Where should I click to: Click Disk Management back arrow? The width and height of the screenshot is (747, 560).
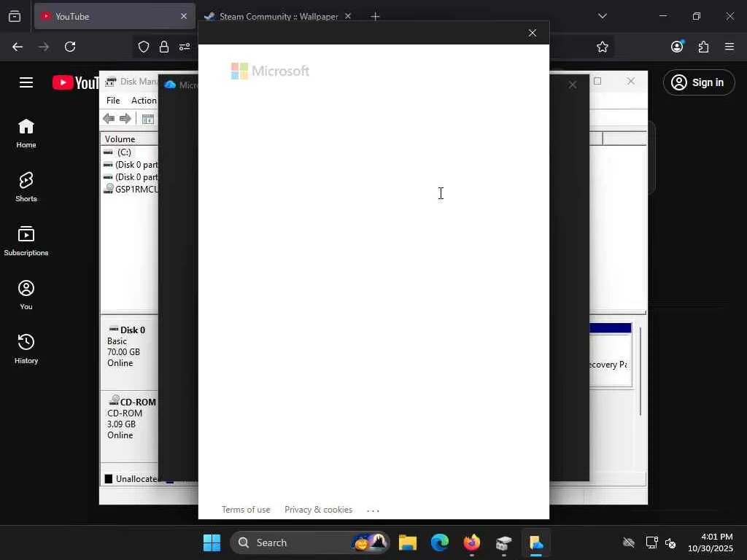coord(109,119)
